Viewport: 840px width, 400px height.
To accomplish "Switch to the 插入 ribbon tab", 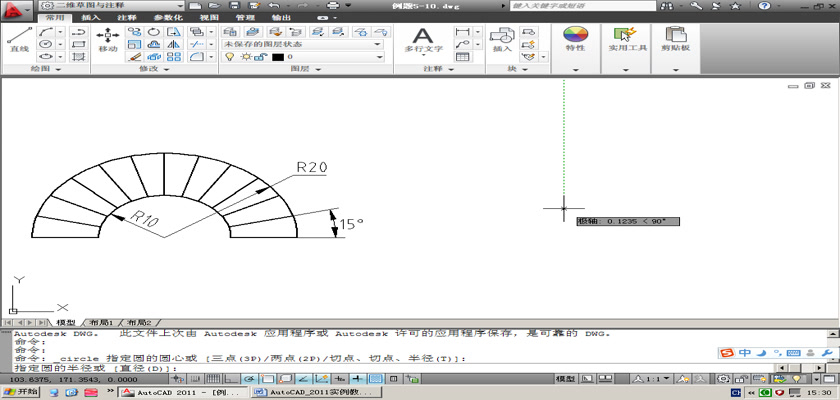I will point(91,18).
